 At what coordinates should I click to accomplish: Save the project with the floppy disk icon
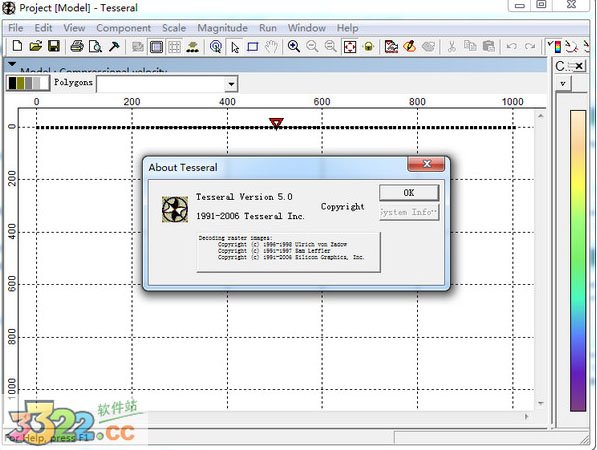tap(54, 46)
